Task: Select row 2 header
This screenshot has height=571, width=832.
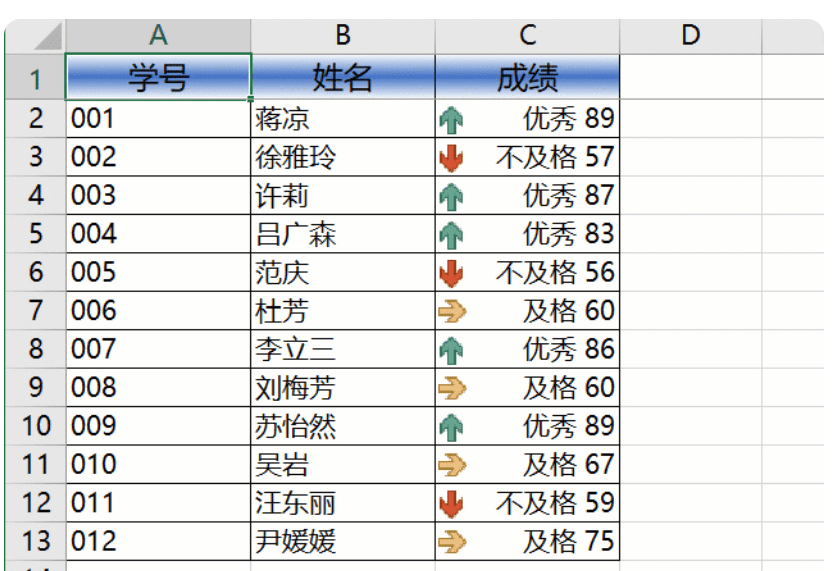Action: pyautogui.click(x=35, y=118)
